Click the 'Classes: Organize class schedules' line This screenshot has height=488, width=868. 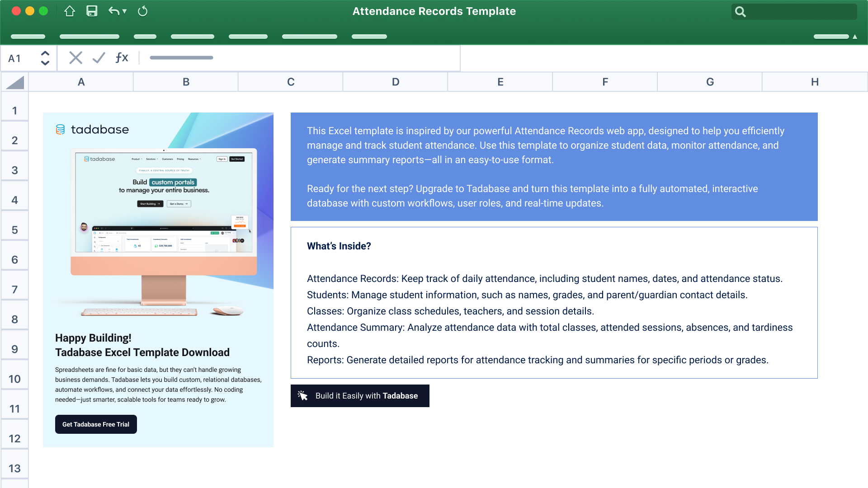pyautogui.click(x=450, y=311)
